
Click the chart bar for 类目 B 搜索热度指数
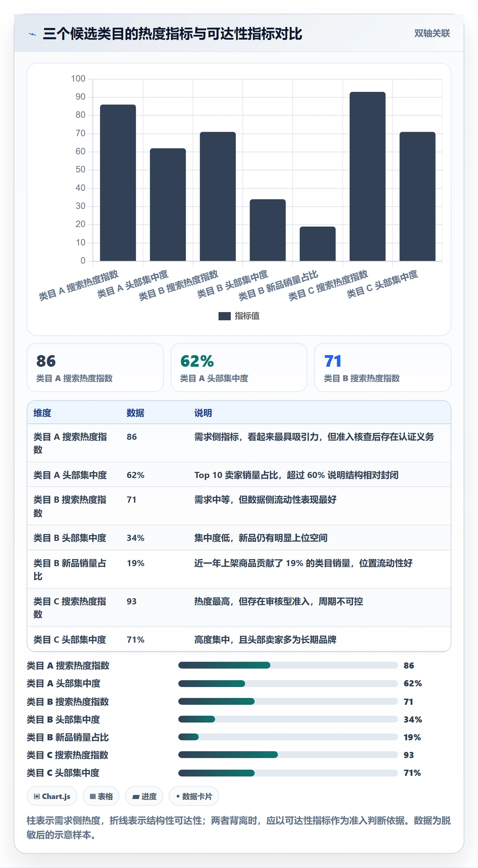pos(218,196)
